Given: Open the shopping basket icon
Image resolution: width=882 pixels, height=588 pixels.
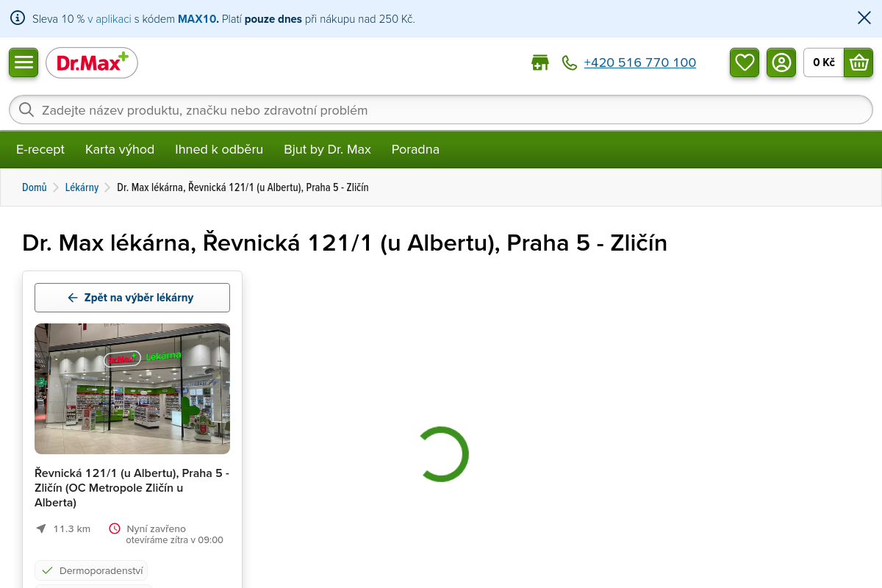Looking at the screenshot, I should tap(858, 62).
